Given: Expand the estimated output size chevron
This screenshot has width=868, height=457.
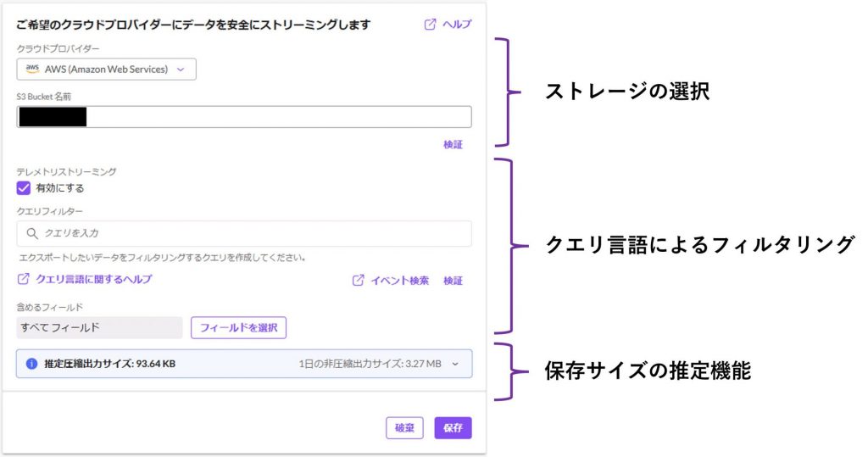Looking at the screenshot, I should point(455,364).
